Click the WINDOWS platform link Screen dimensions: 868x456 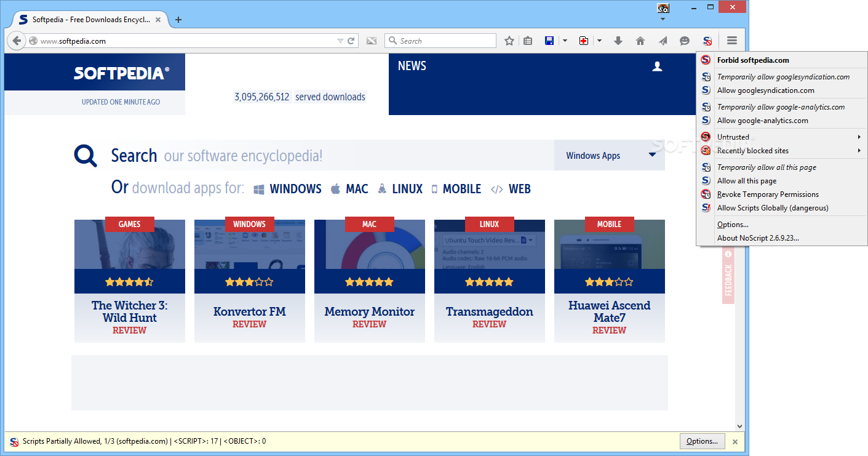coord(287,189)
